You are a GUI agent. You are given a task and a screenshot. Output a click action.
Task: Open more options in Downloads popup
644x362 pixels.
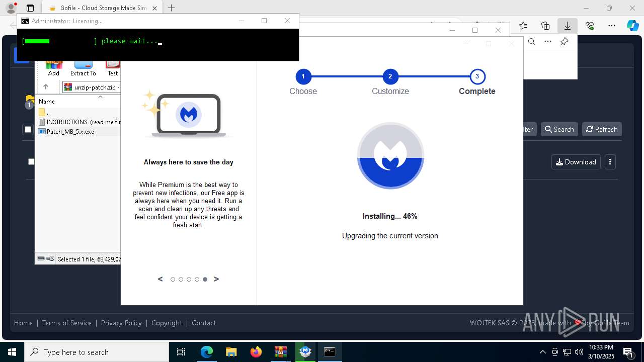coord(548,42)
